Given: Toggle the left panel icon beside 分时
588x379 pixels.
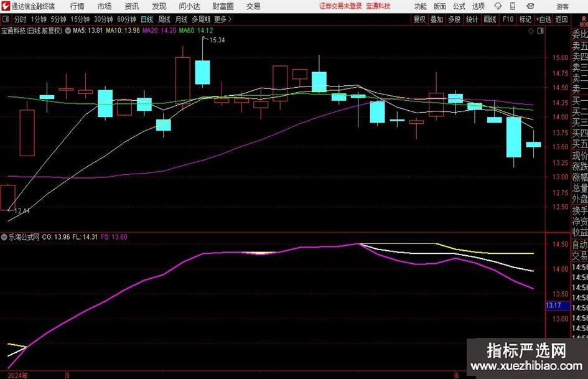Looking at the screenshot, I should click(6, 19).
